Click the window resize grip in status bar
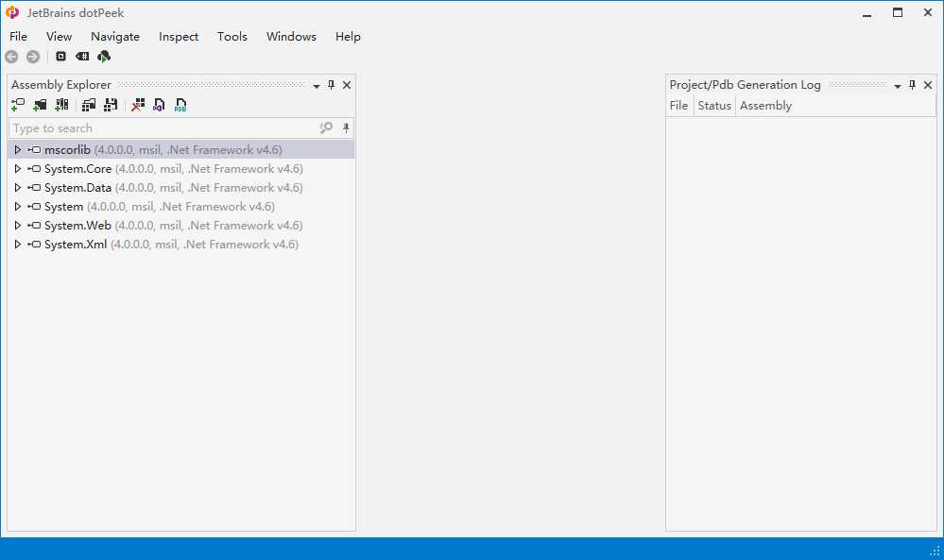944x560 pixels. (935, 551)
